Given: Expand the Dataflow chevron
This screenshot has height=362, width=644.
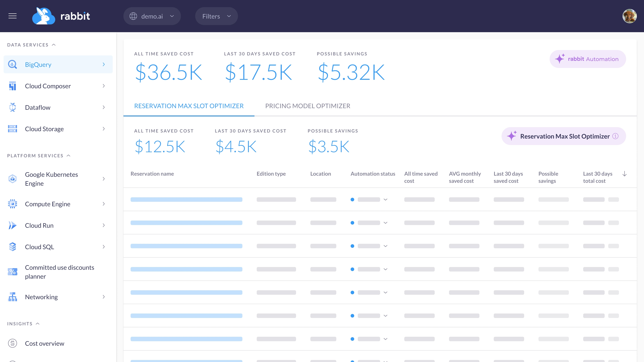Looking at the screenshot, I should pyautogui.click(x=104, y=107).
